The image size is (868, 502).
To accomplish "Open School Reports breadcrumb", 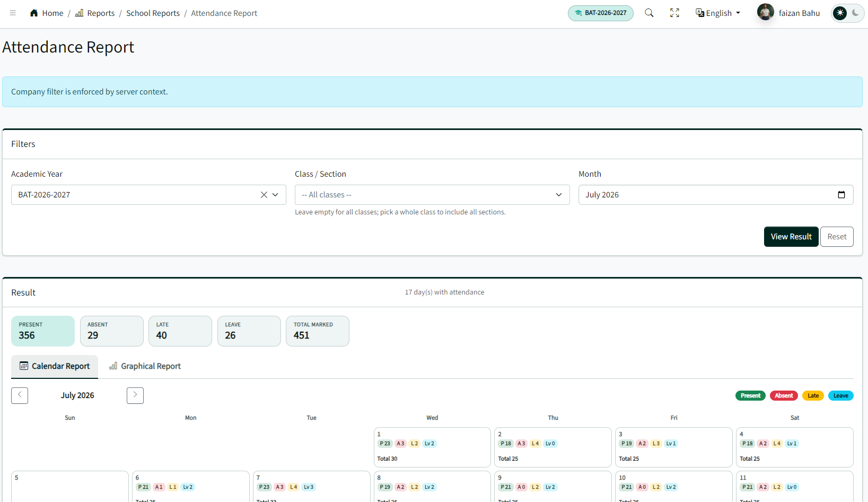I will click(153, 13).
